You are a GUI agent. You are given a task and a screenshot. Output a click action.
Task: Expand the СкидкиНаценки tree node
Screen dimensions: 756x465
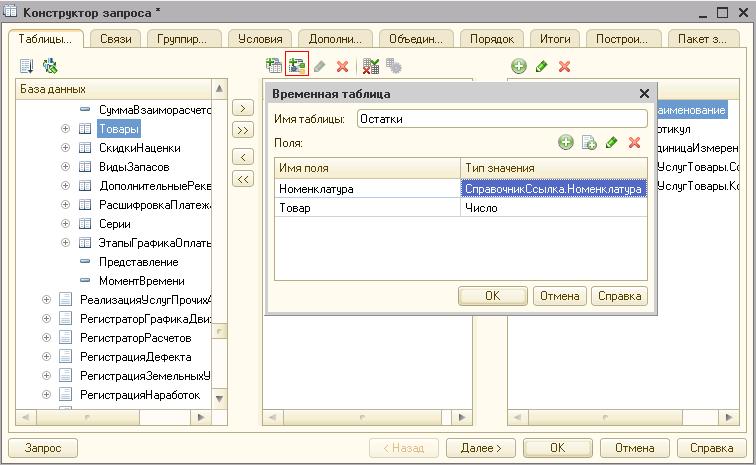[x=65, y=148]
